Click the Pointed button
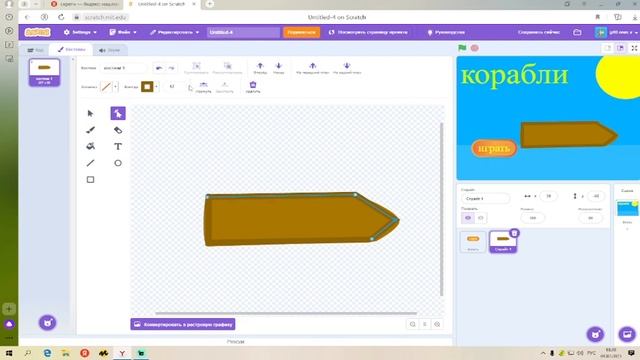 click(224, 87)
